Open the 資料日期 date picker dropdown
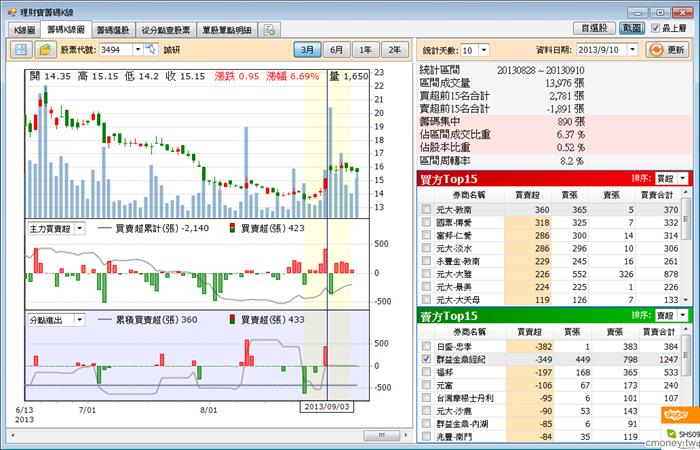The image size is (700, 450). 632,50
